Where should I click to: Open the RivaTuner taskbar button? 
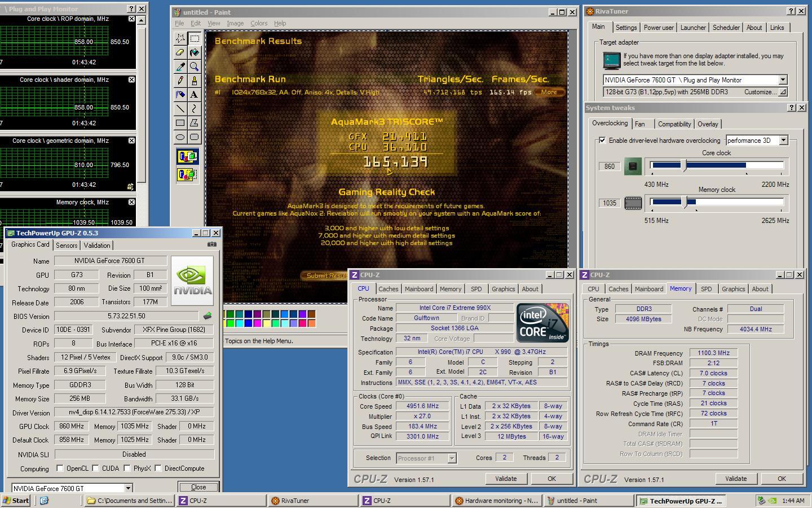click(313, 501)
